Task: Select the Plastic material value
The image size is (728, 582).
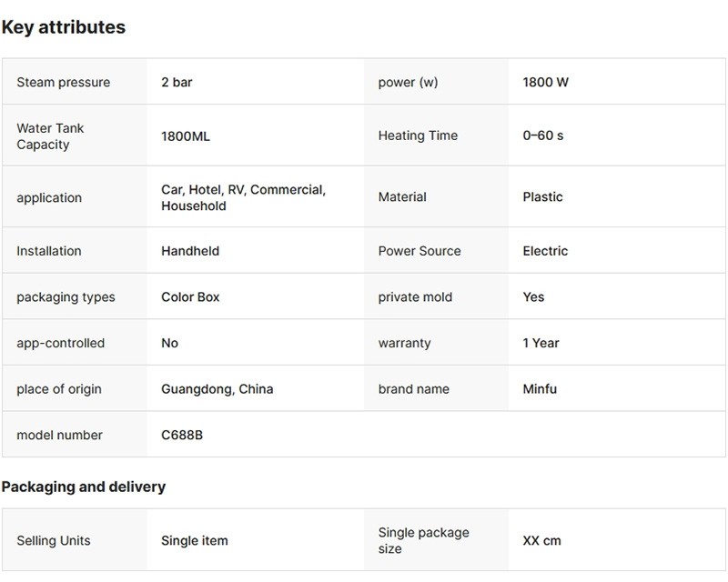Action: coord(542,196)
